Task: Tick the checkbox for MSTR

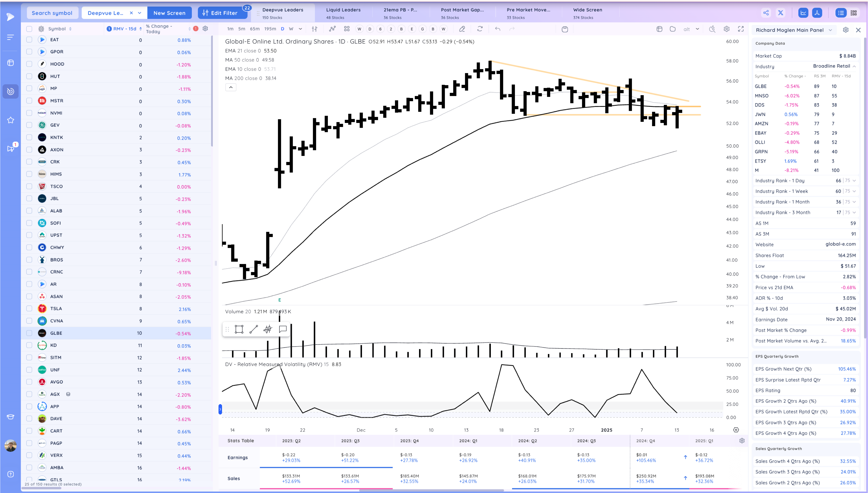Action: coord(29,101)
